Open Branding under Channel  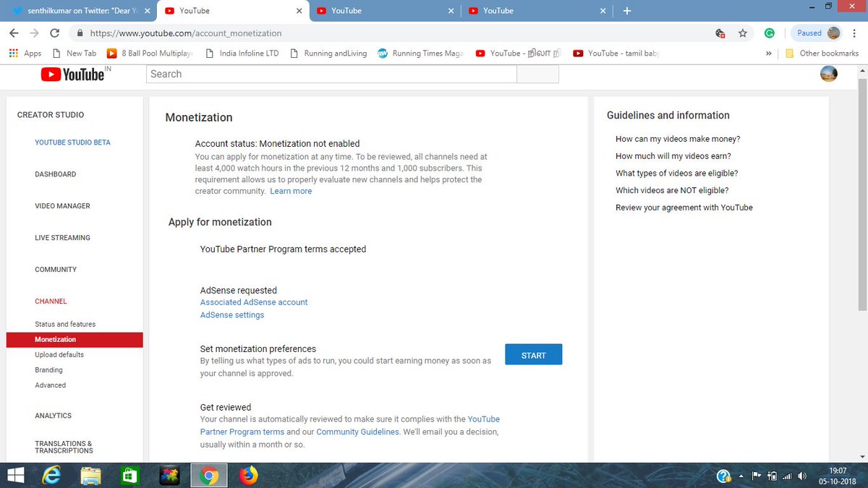pos(49,369)
